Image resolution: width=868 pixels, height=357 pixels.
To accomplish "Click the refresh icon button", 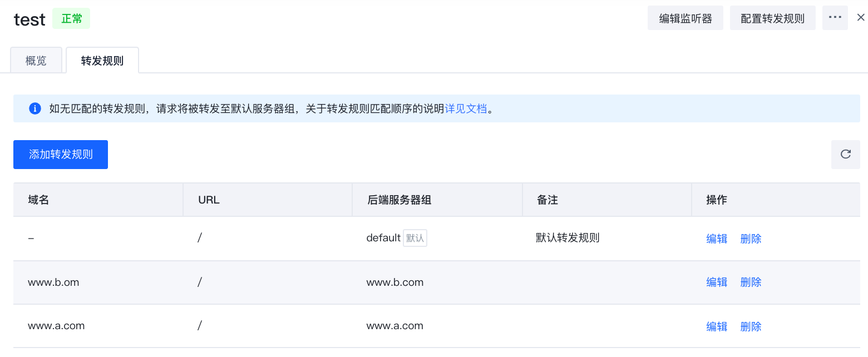I will pyautogui.click(x=845, y=155).
